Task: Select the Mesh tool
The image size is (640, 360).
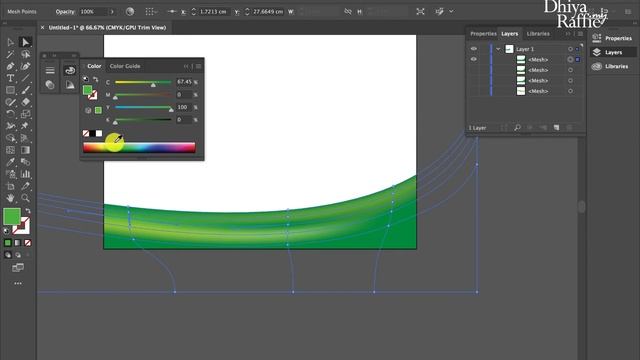Action: 11,150
